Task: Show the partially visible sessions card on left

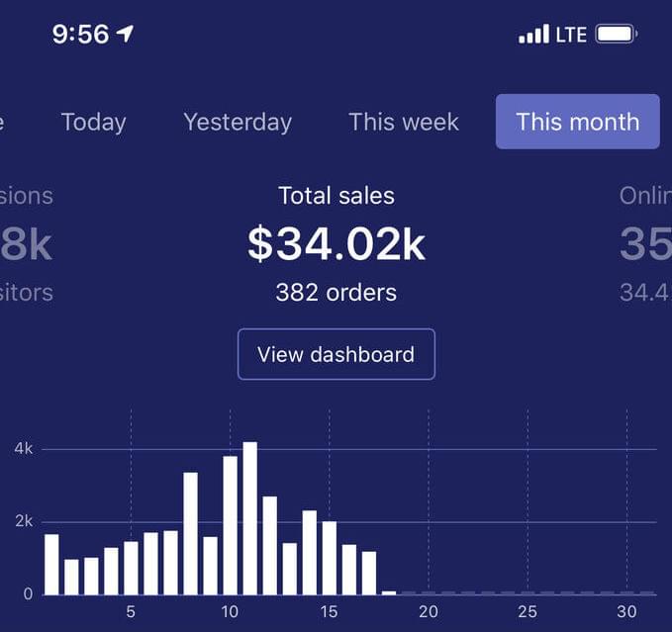Action: (x=27, y=244)
